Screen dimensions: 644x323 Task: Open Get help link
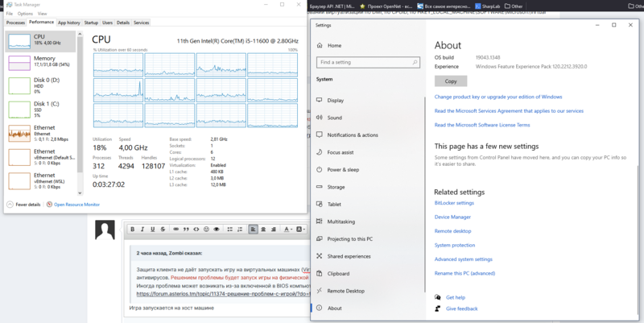pyautogui.click(x=455, y=297)
